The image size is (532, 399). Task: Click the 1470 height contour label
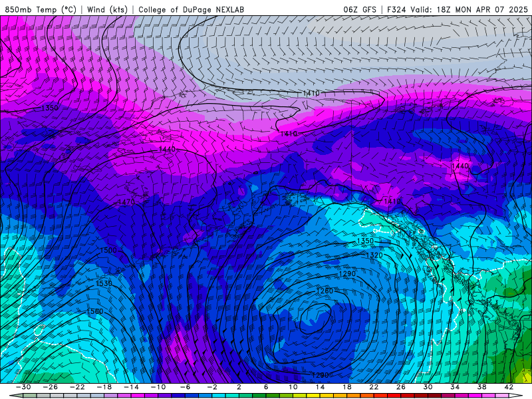126,202
